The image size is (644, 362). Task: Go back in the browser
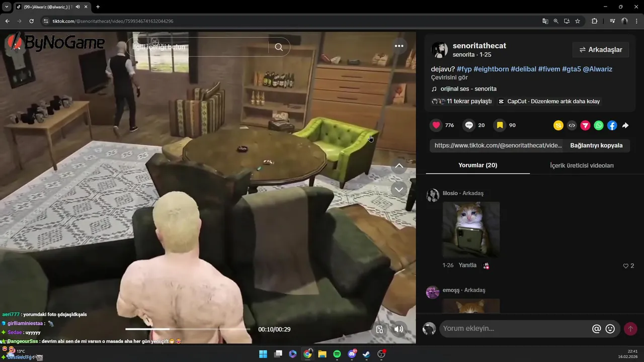coord(7,21)
